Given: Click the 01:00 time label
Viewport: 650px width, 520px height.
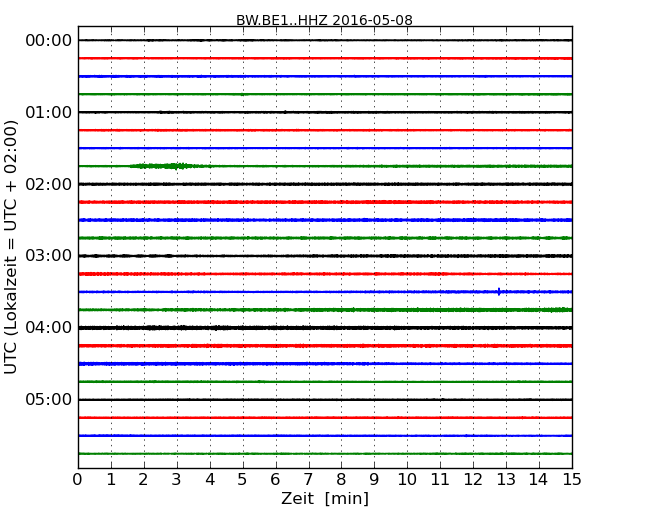Looking at the screenshot, I should (x=49, y=112).
